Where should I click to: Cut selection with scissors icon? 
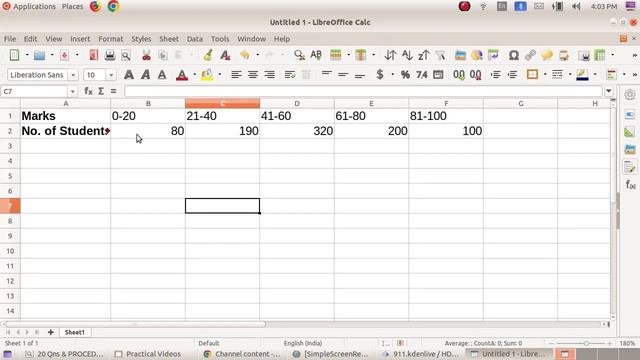(x=146, y=55)
